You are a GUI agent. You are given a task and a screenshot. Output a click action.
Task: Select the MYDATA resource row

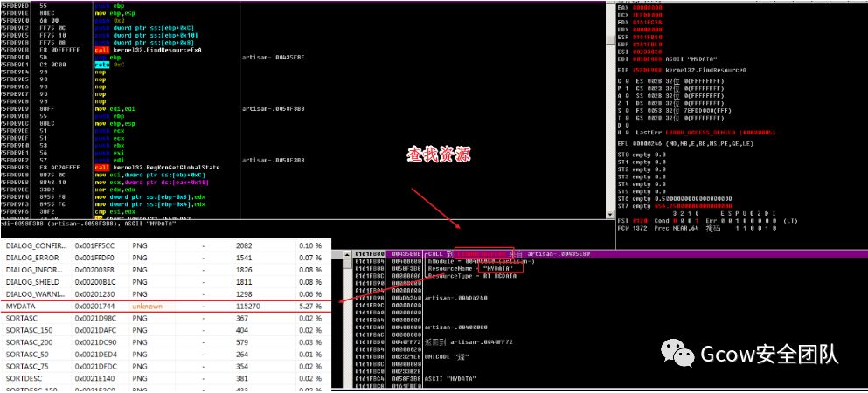pos(165,306)
